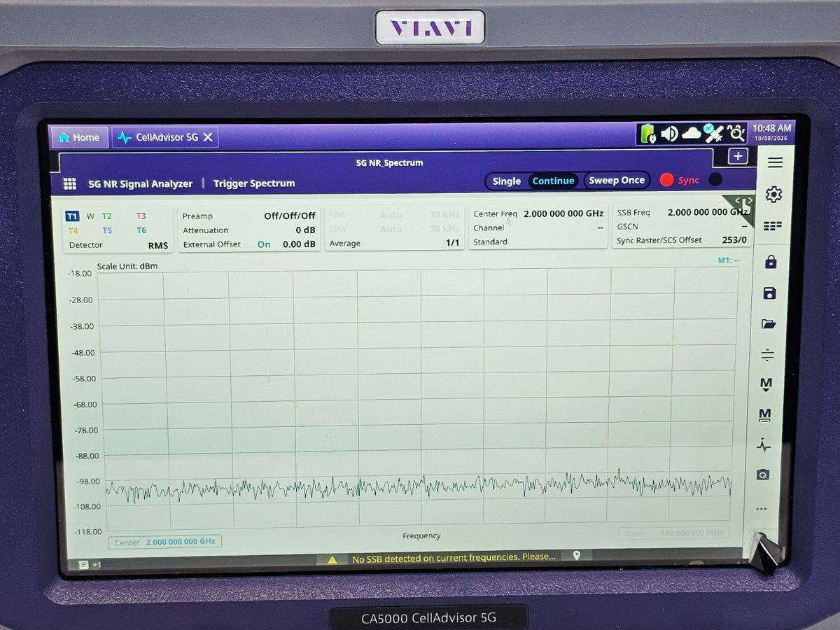840x630 pixels.
Task: Select trace T3
Action: click(141, 216)
